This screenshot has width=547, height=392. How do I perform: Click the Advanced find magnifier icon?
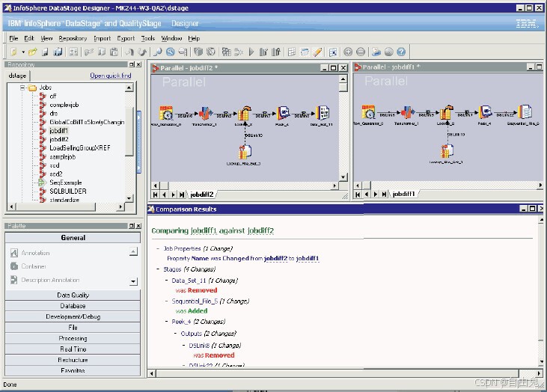tap(171, 52)
